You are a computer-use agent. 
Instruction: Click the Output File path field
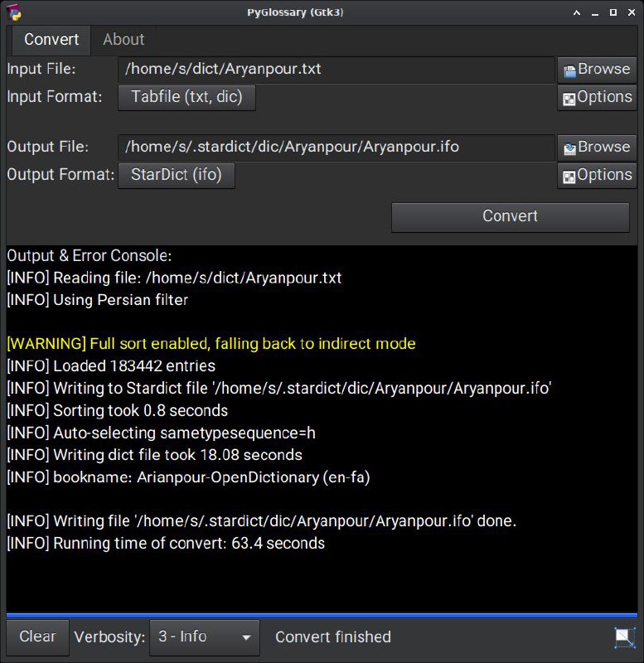(336, 148)
